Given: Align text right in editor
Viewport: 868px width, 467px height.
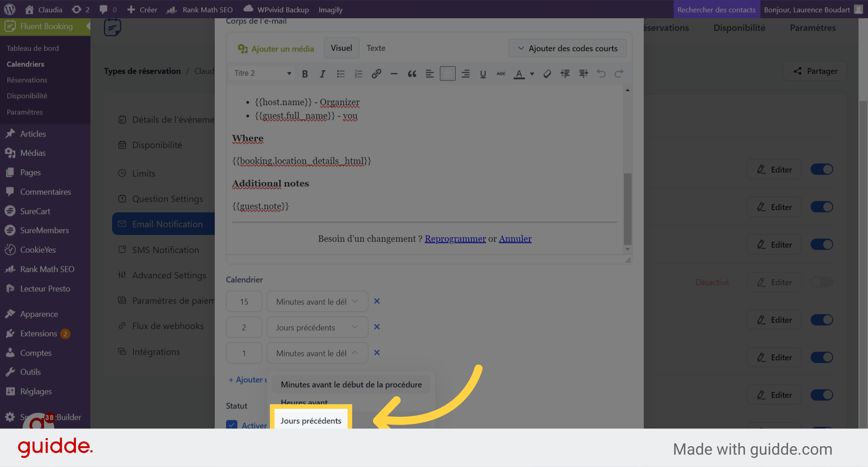Looking at the screenshot, I should tap(465, 74).
